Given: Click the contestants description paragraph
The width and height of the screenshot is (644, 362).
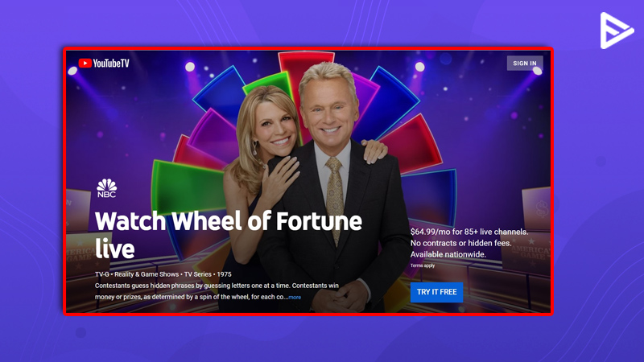Looking at the screenshot, I should [x=217, y=291].
